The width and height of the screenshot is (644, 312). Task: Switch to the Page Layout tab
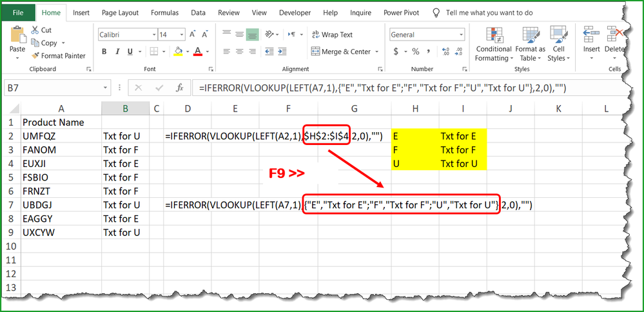[x=121, y=13]
